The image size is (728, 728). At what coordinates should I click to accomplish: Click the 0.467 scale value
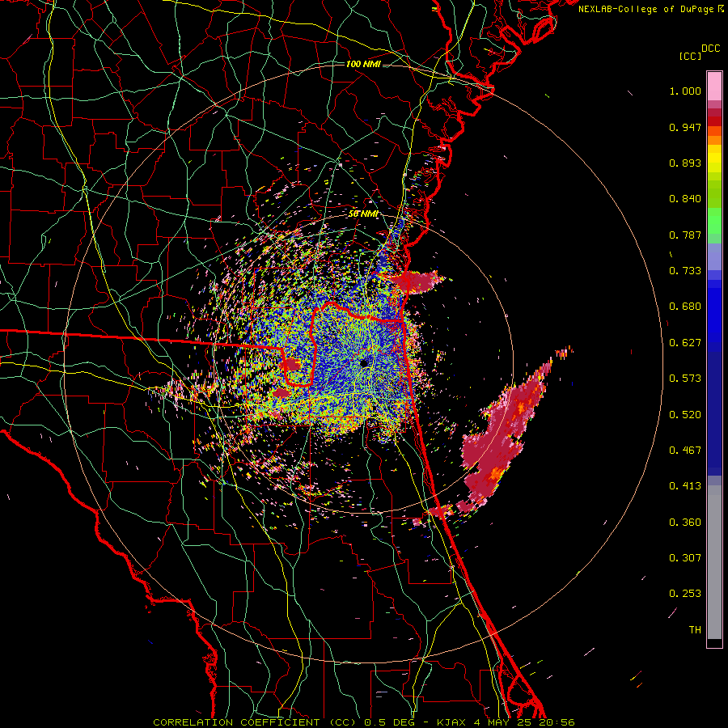685,451
